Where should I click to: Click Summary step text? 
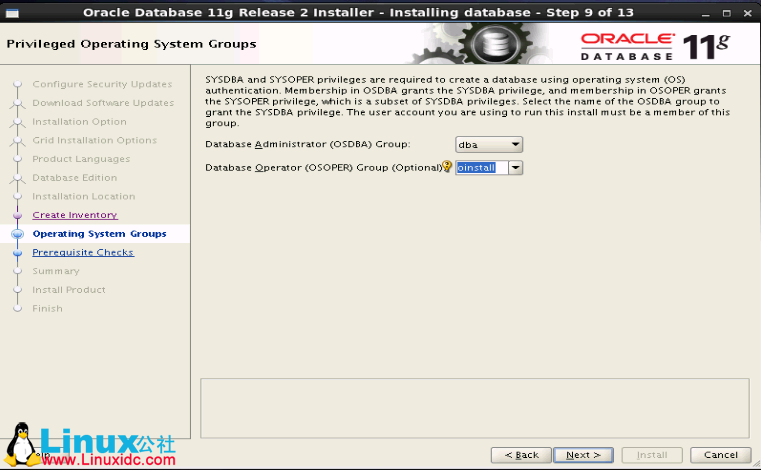click(56, 271)
